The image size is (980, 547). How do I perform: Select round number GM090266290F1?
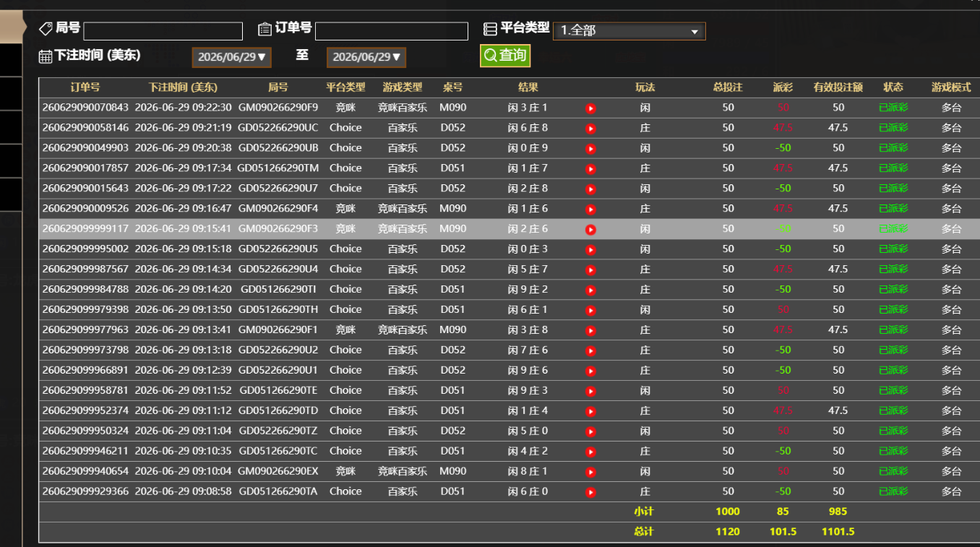[278, 330]
